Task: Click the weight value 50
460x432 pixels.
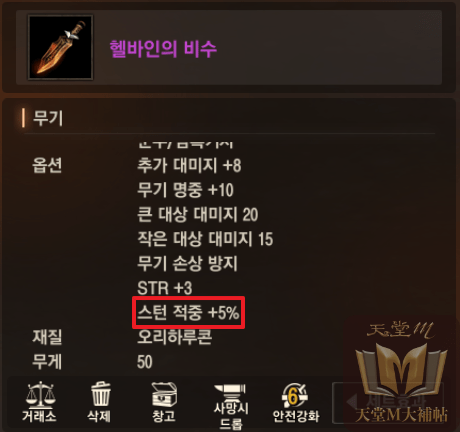Action: click(x=145, y=362)
